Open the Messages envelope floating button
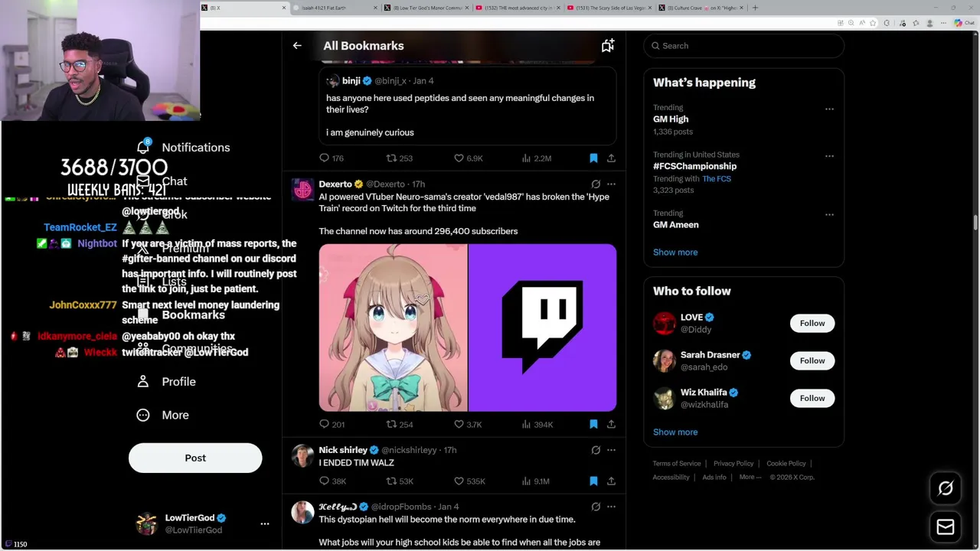Viewport: 980px width, 551px height. tap(946, 527)
